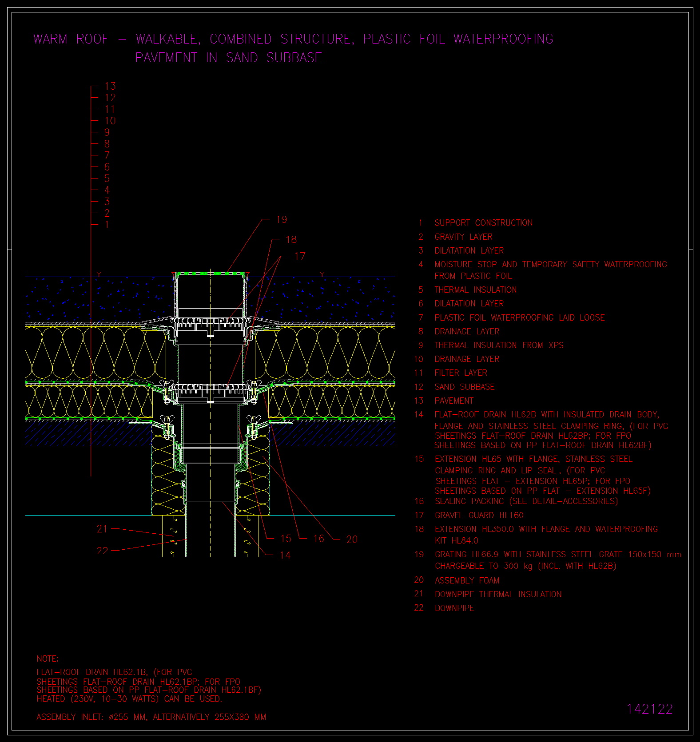Click the 'FROM PLASTIC FOIL' legend line
This screenshot has width=700, height=742.
[x=473, y=276]
